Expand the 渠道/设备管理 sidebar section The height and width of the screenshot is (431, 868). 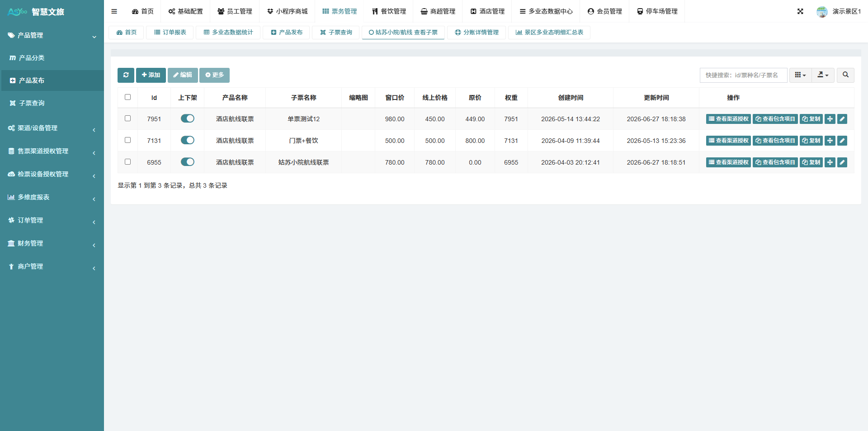(52, 128)
